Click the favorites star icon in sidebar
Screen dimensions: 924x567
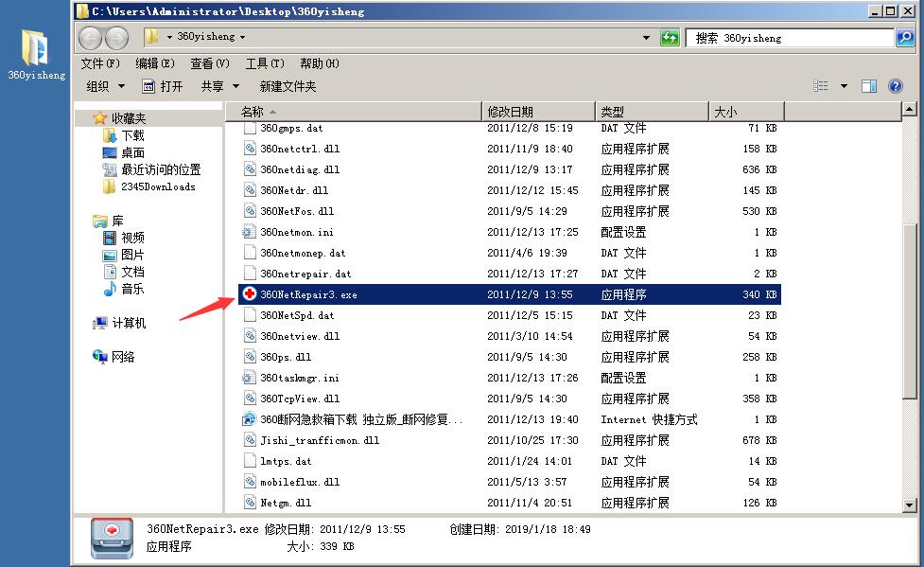coord(100,118)
